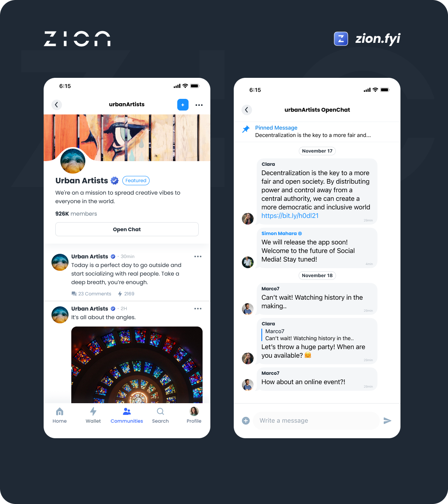Open options for the 2H Urban Artists post
Screen dimensions: 448x504
(198, 309)
